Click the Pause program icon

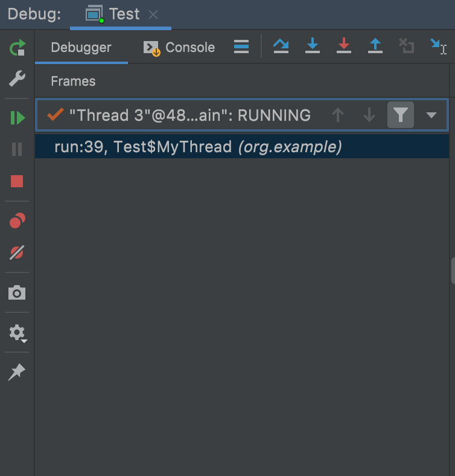pos(17,149)
